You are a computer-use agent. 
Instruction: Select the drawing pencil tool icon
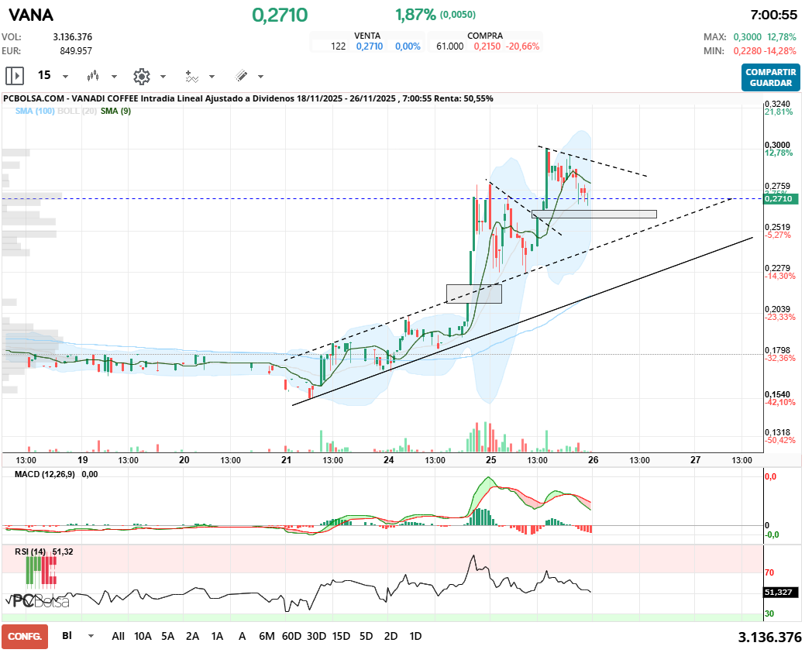[241, 76]
